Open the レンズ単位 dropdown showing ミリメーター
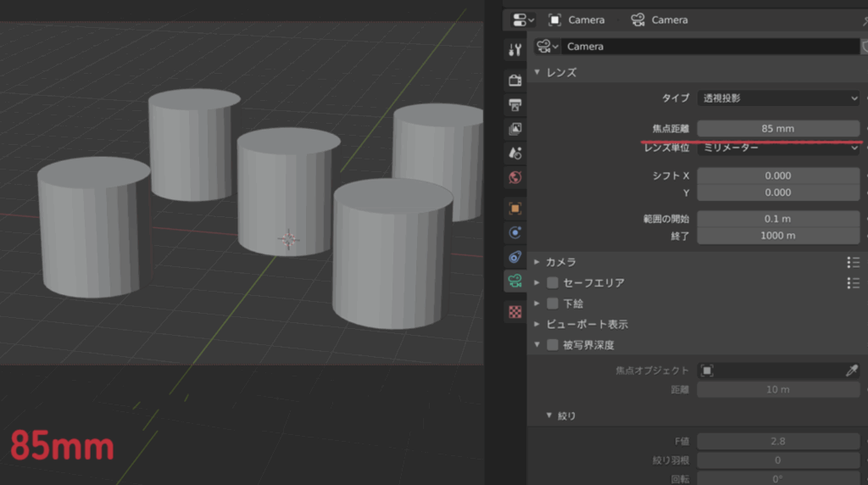868x485 pixels. (x=778, y=148)
